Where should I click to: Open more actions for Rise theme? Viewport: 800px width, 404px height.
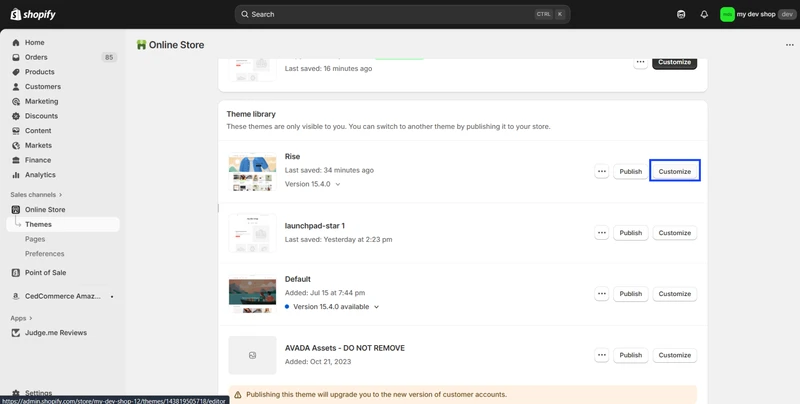602,171
